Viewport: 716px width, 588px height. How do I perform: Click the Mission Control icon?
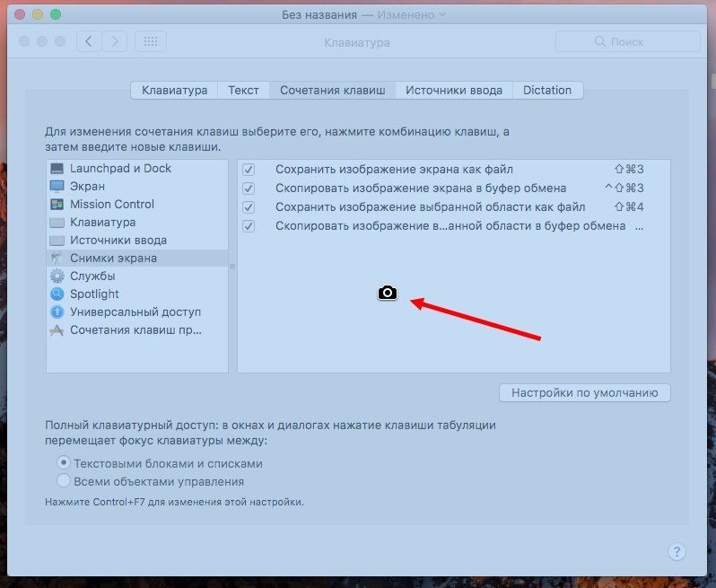point(57,204)
